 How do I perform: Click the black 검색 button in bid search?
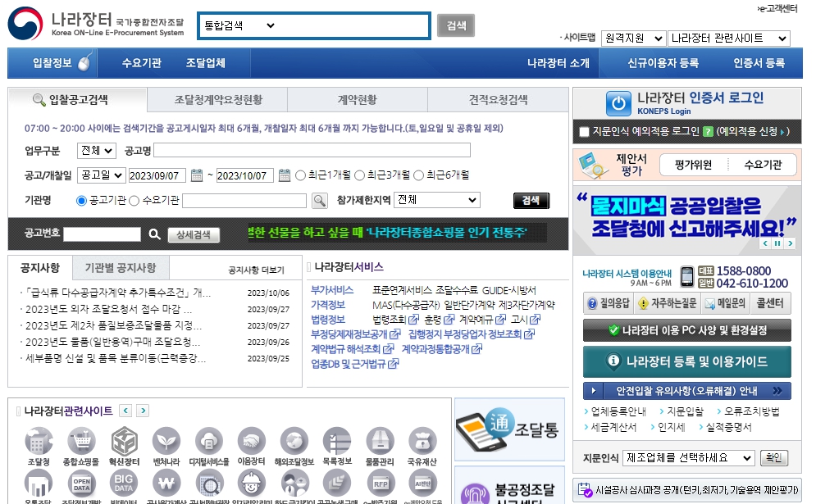(531, 201)
